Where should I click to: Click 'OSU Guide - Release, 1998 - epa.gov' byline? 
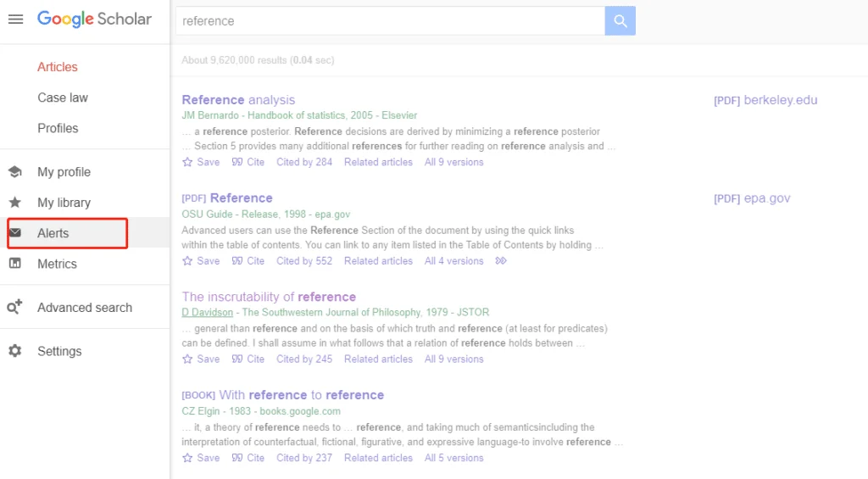(x=265, y=214)
